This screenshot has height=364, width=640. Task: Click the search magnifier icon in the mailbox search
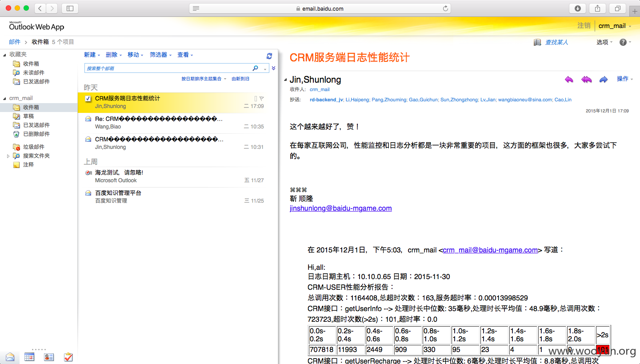pos(255,68)
